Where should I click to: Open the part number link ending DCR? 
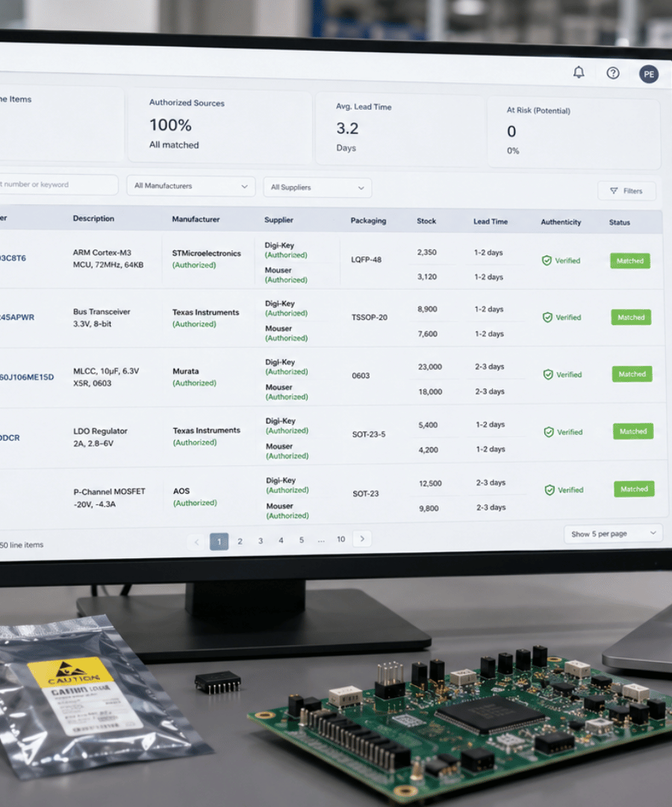10,437
